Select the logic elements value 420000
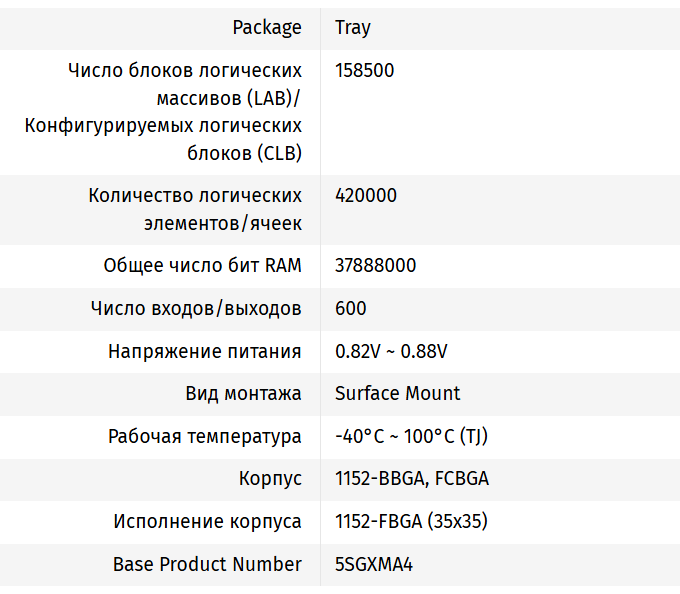Viewport: 680px width, 594px height. pyautogui.click(x=366, y=195)
